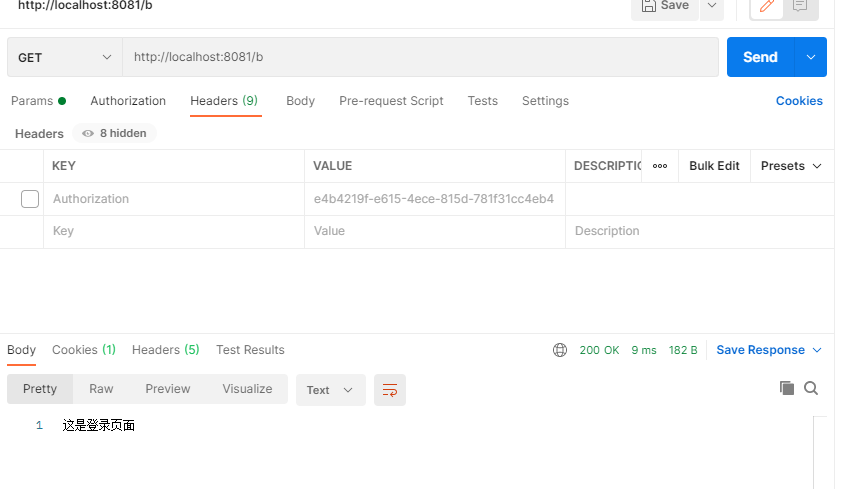
Task: Open the Pre-request Script tab
Action: click(x=391, y=101)
